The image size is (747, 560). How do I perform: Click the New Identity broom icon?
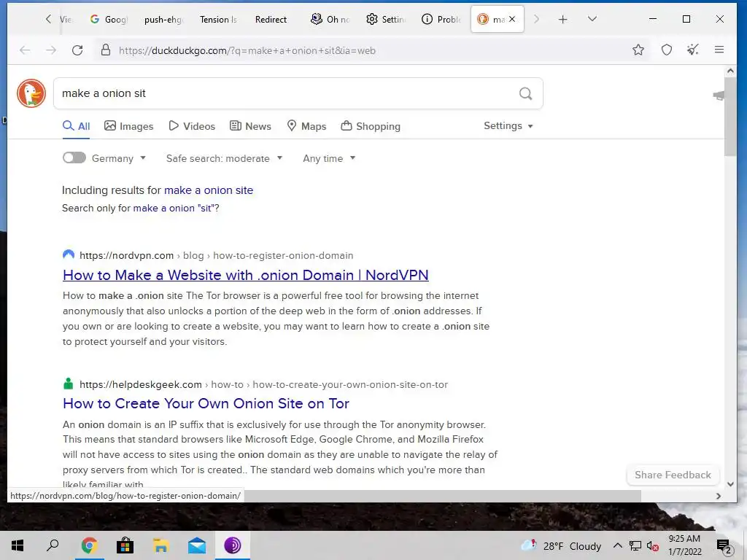(693, 50)
